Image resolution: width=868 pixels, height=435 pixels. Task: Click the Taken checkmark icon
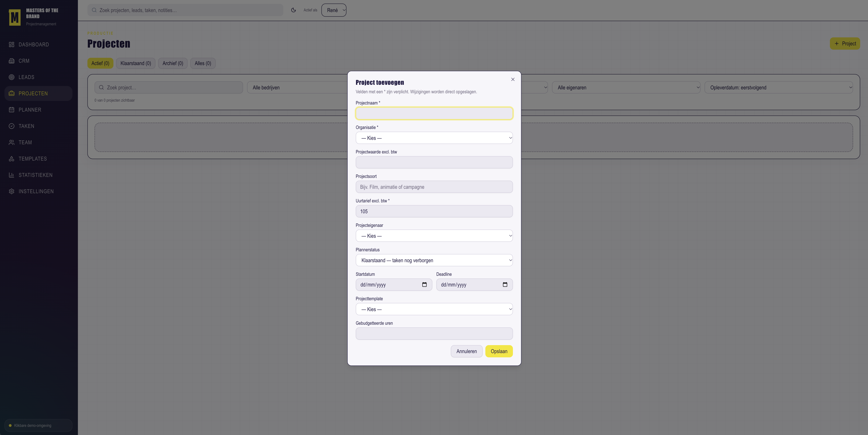pos(11,126)
